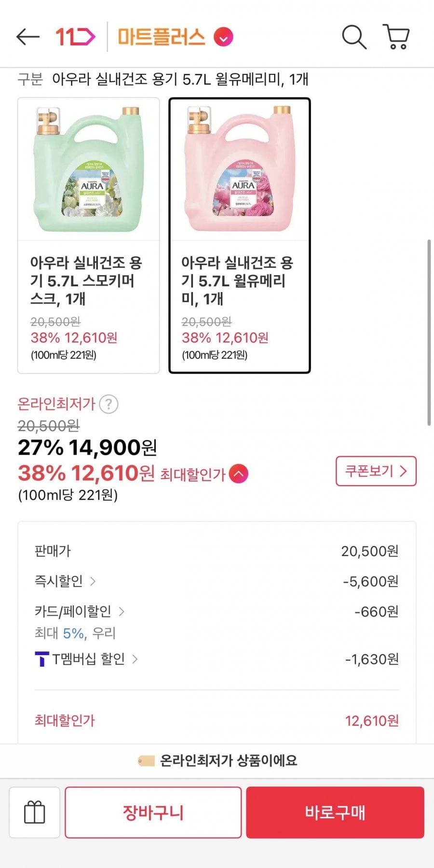
Task: Tap the back arrow icon
Action: pos(27,37)
